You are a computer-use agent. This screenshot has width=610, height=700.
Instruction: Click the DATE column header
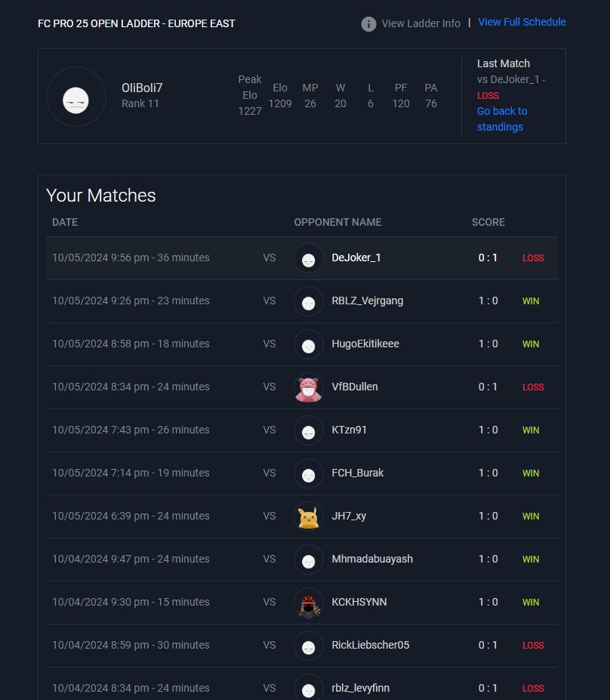point(65,222)
